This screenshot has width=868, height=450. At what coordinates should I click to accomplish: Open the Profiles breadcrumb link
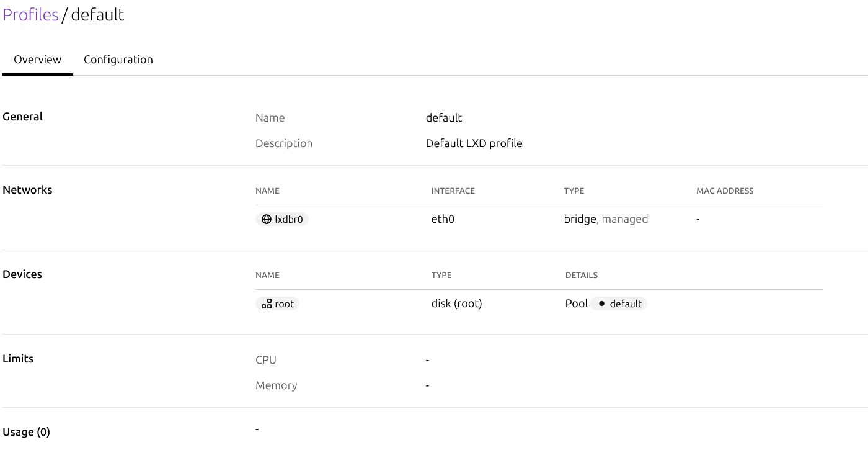[30, 15]
